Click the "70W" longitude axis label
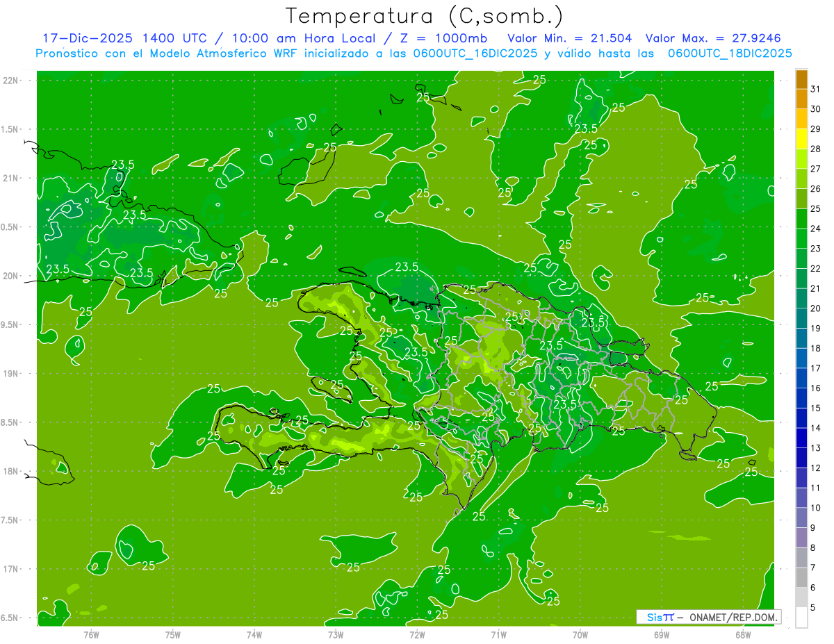This screenshot has height=644, width=834. (x=580, y=634)
